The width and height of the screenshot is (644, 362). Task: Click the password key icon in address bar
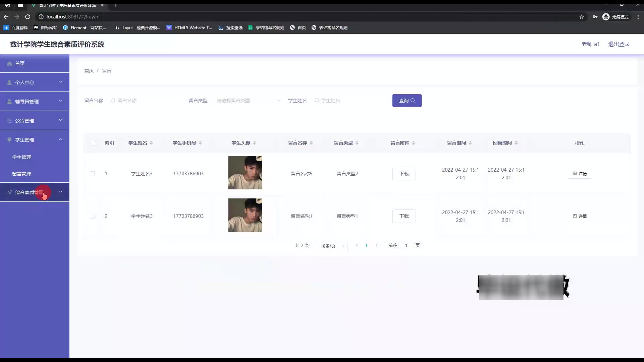(595, 17)
